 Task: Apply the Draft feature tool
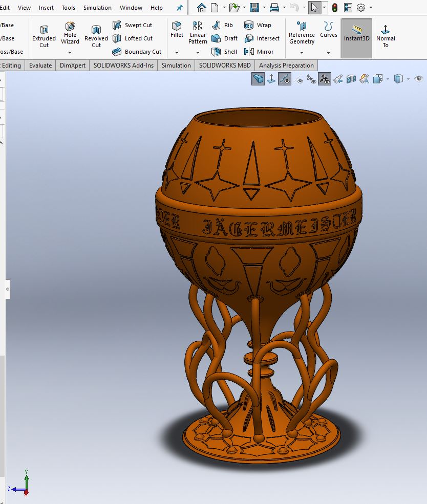[224, 38]
